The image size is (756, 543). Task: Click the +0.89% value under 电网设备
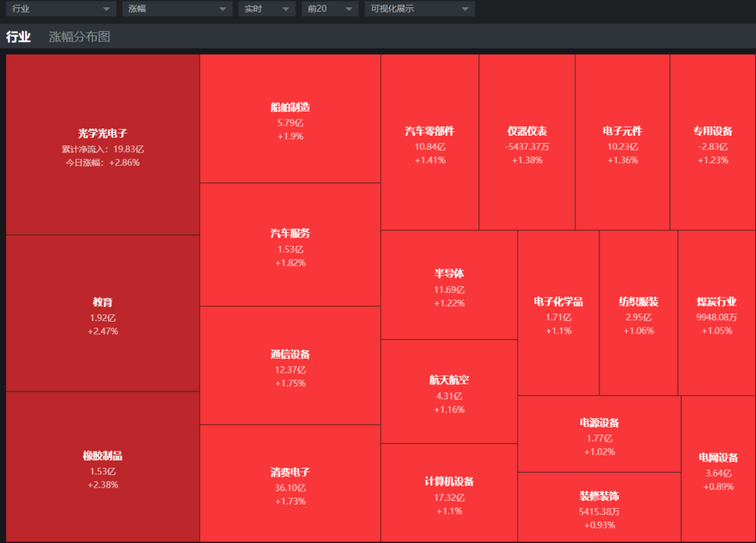tap(718, 487)
